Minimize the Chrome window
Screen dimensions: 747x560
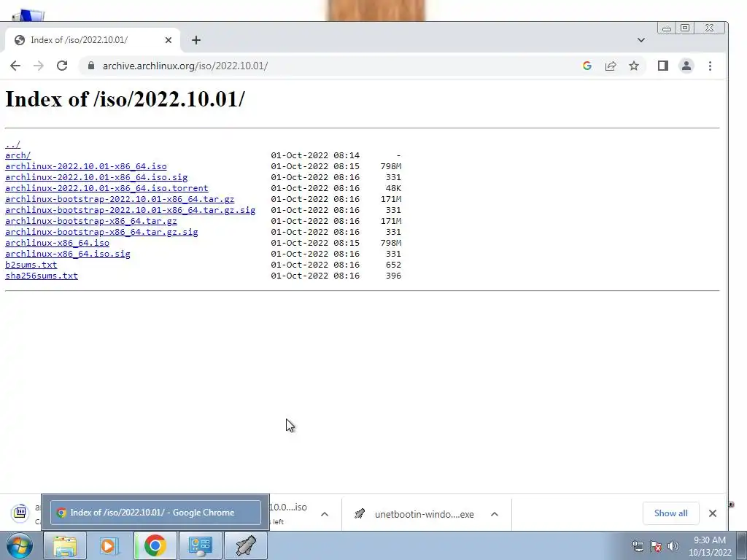(x=667, y=28)
